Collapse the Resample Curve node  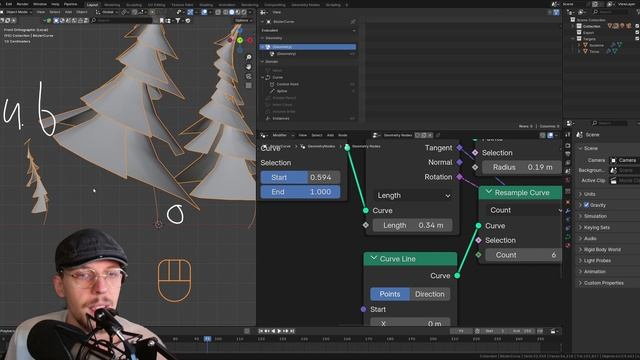coord(489,192)
